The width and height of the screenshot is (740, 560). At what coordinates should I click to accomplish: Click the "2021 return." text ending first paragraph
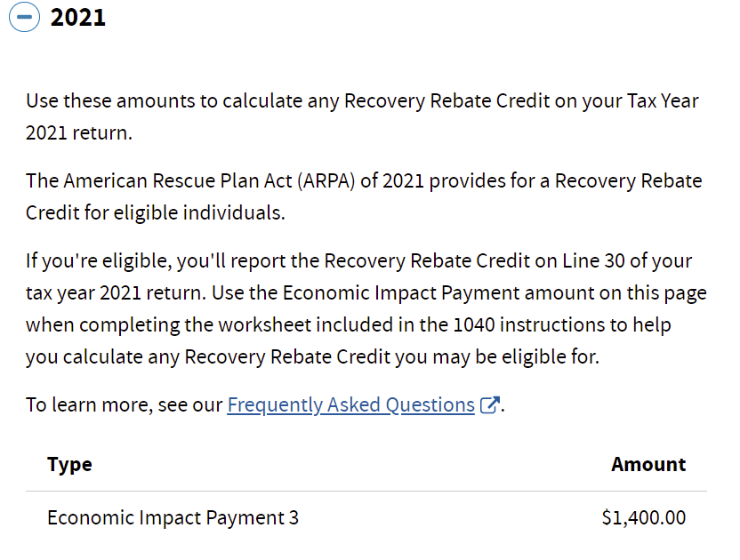point(79,133)
